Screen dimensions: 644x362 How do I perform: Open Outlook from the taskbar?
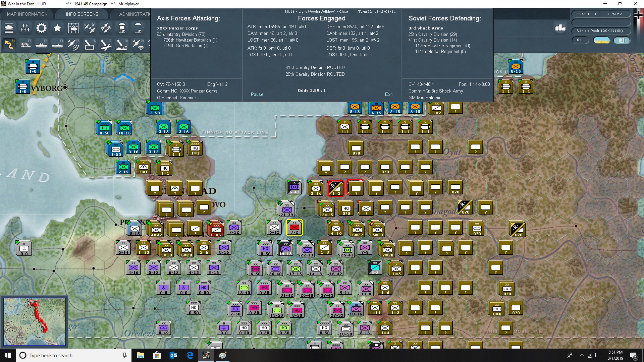173,355
